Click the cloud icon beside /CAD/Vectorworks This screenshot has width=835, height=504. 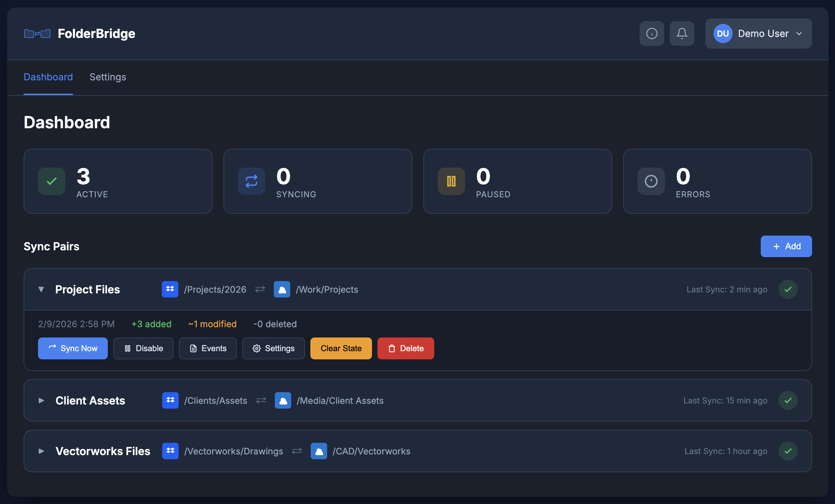pyautogui.click(x=319, y=451)
